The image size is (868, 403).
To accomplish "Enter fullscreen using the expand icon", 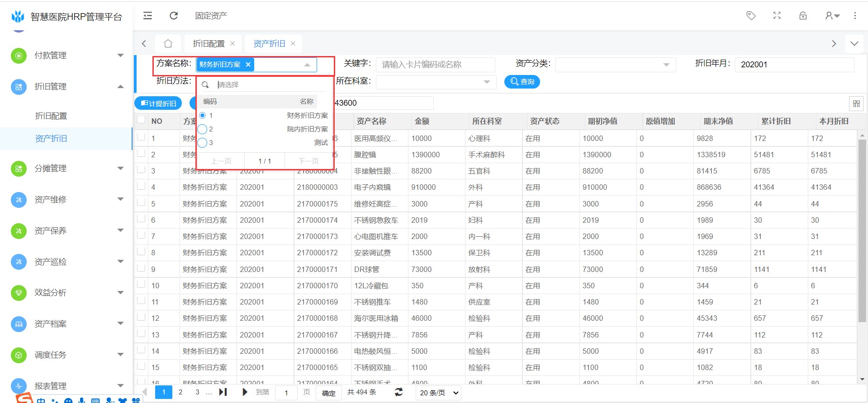I will tap(777, 16).
